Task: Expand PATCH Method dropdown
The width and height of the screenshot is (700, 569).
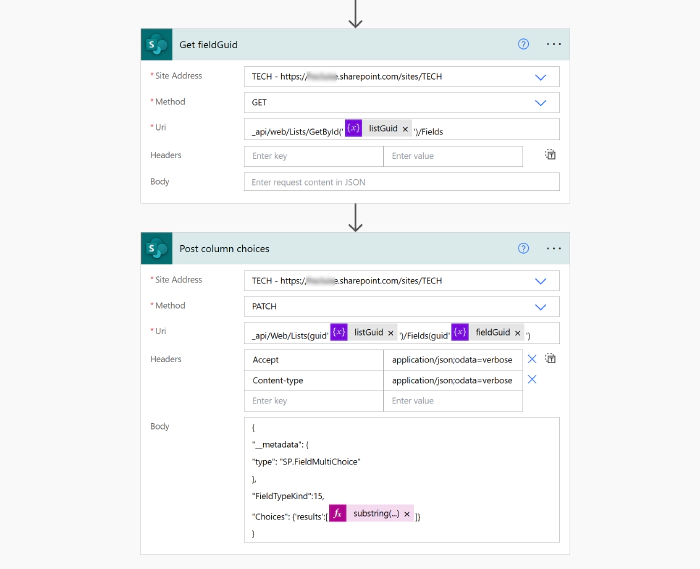Action: [541, 307]
